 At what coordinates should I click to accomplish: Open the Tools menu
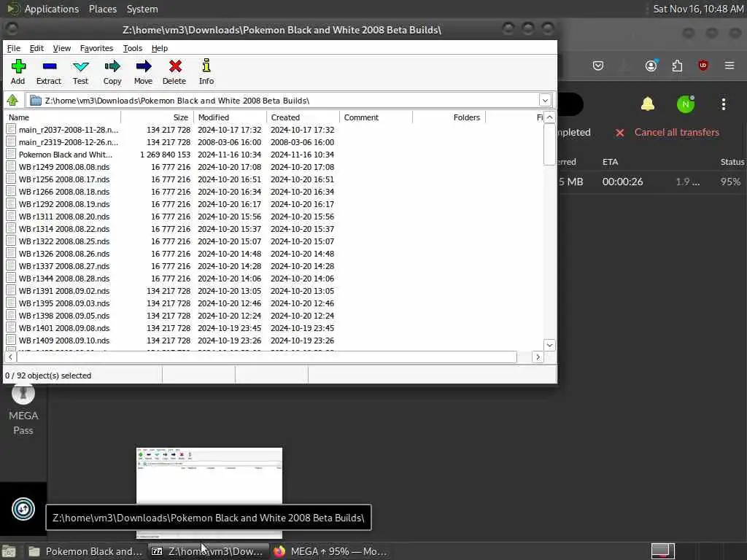click(x=133, y=48)
